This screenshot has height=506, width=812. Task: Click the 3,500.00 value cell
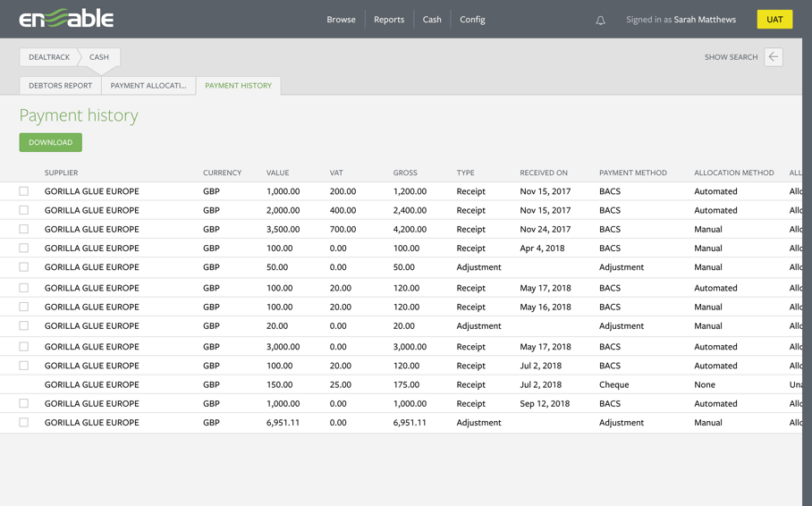coord(283,229)
